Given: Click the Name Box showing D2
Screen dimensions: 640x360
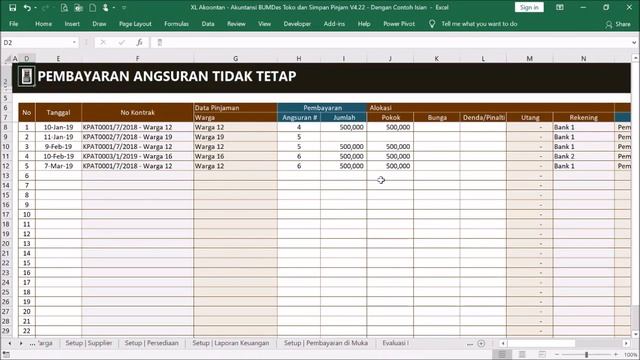Looking at the screenshot, I should (37, 42).
